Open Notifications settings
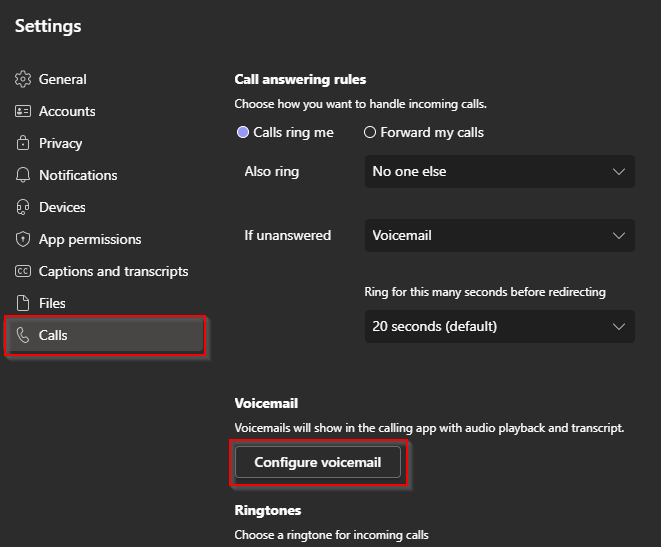Image resolution: width=661 pixels, height=547 pixels. point(78,175)
